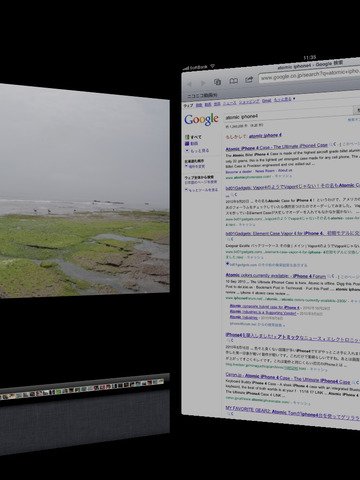
Task: Expand もっと見る under sidebar filters
Action: (x=197, y=151)
